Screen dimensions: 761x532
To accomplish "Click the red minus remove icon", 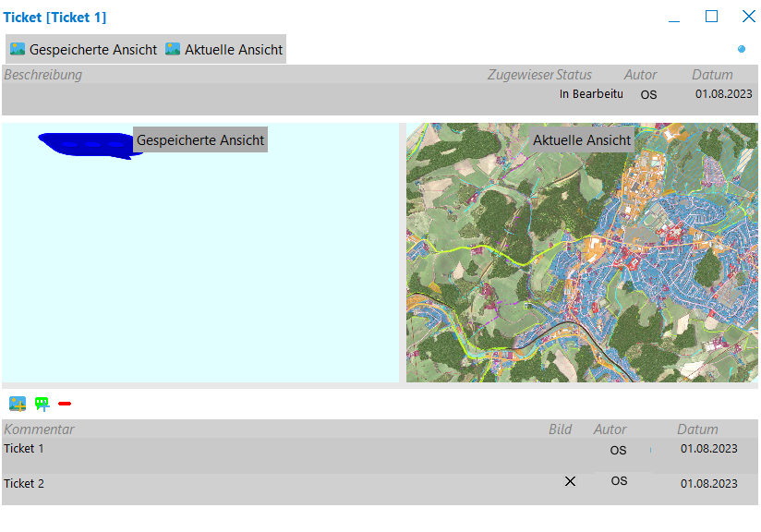I will [x=65, y=404].
